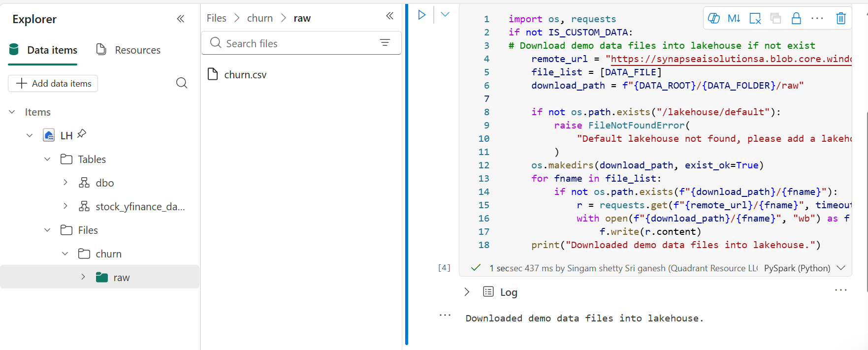Click code line 1 import statement
Viewport: 868px width, 350px height.
tap(562, 19)
